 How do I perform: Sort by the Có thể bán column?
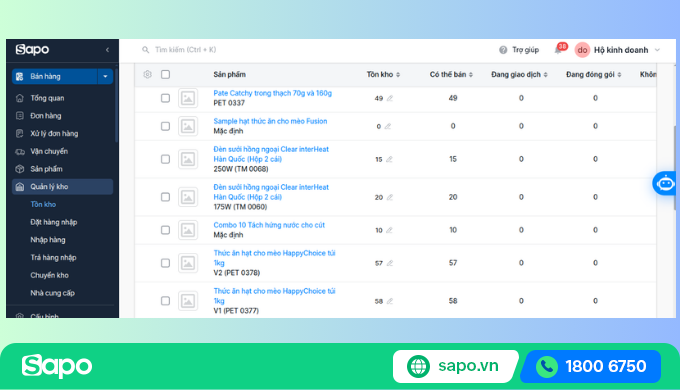pos(451,75)
